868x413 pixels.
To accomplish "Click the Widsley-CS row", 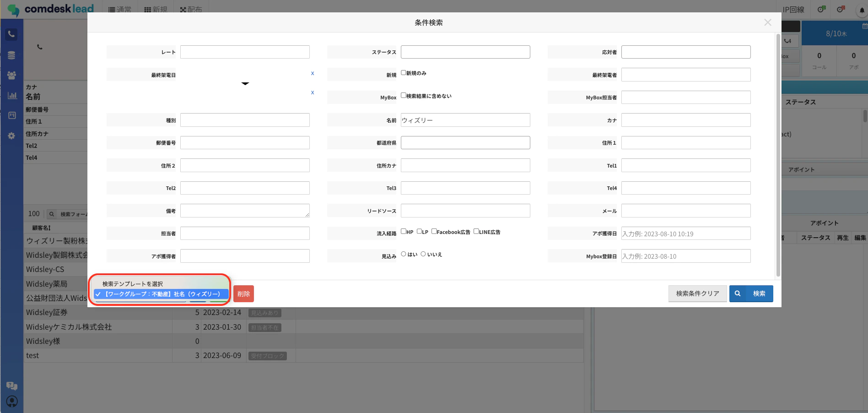I will 56,269.
